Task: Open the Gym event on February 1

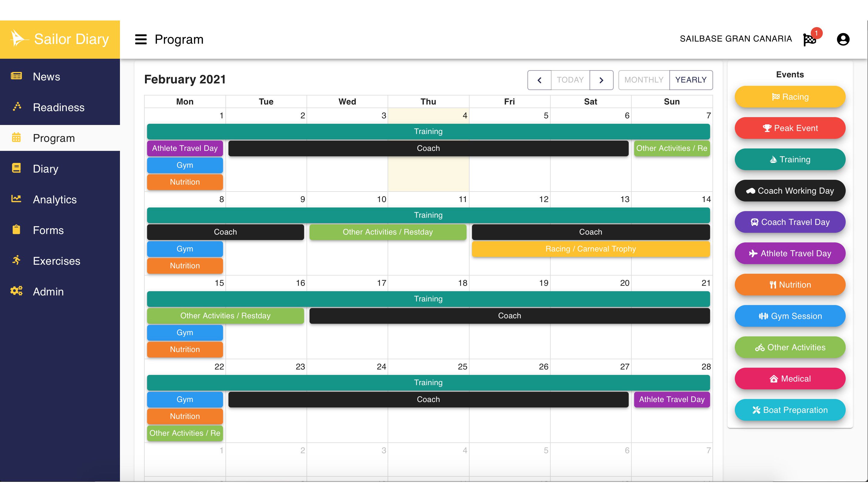Action: pos(185,165)
